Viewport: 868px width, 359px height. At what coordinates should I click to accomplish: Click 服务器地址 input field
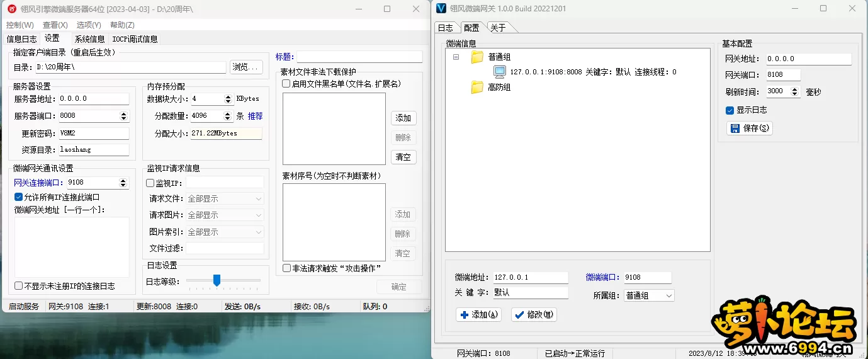(x=93, y=99)
